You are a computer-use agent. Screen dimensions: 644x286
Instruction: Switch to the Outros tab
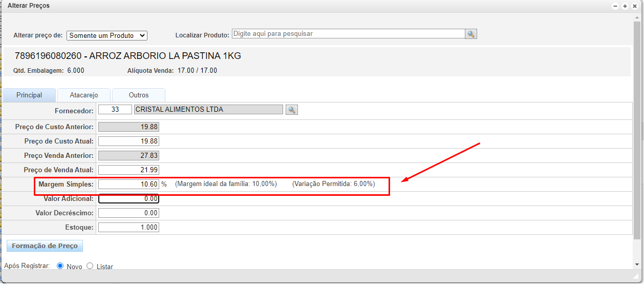pyautogui.click(x=139, y=95)
